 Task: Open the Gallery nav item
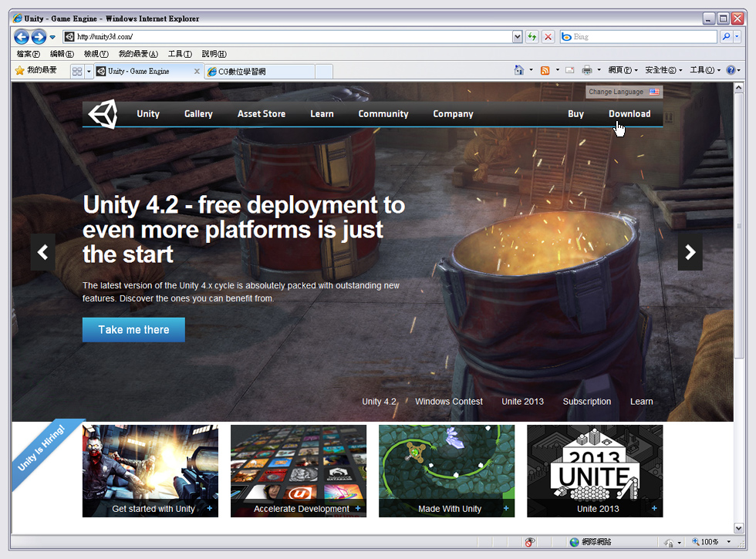tap(198, 114)
